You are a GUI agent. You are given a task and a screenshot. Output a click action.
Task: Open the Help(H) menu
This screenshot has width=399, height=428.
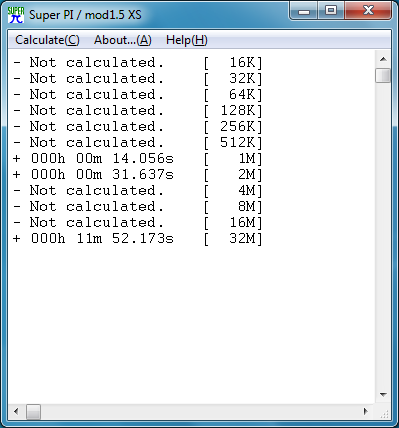tap(187, 40)
